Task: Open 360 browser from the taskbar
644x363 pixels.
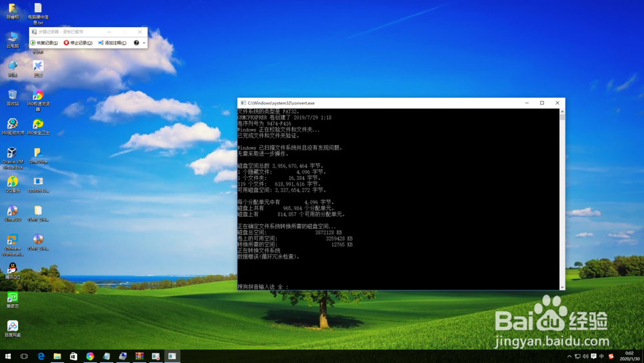Action: [x=90, y=356]
